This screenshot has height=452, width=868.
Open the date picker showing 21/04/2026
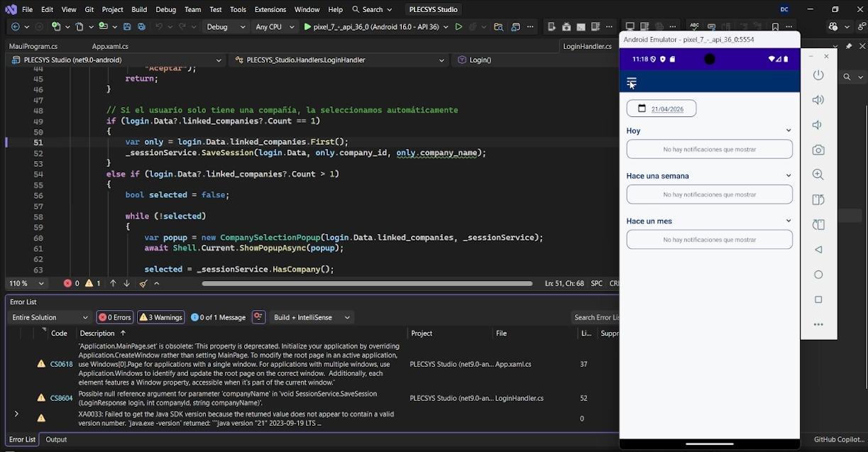pyautogui.click(x=661, y=109)
